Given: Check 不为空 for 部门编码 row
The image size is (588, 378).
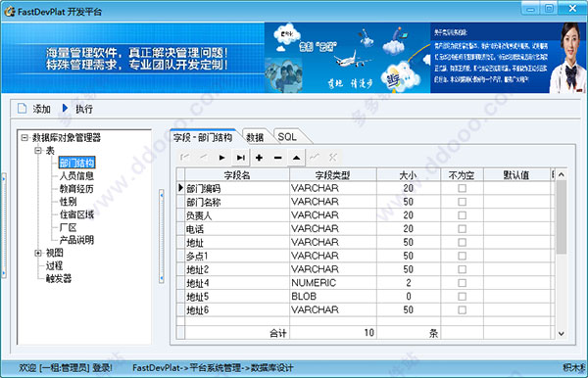Looking at the screenshot, I should pos(462,188).
